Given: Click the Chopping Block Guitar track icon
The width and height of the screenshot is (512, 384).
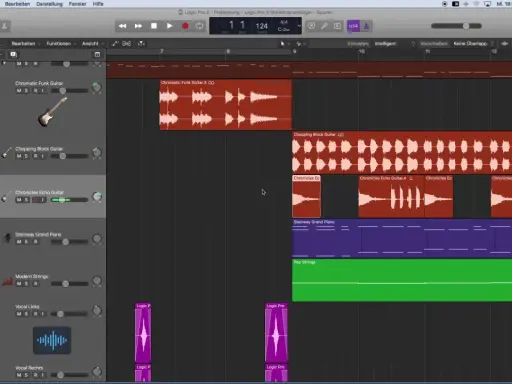Looking at the screenshot, I should point(7,153).
